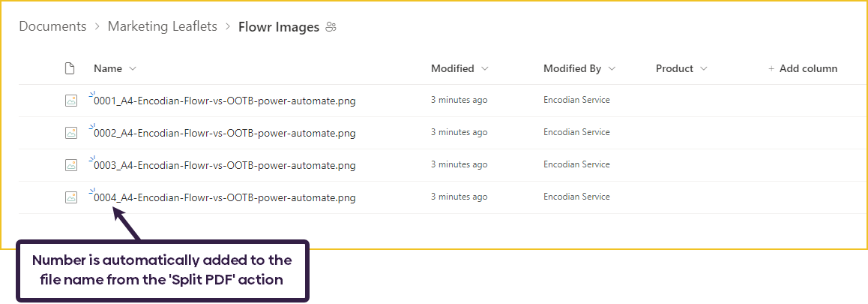Open 0003_A4-Encodian-Flowr-vs-OOTB-power-automate.png
868x304 pixels.
[224, 166]
